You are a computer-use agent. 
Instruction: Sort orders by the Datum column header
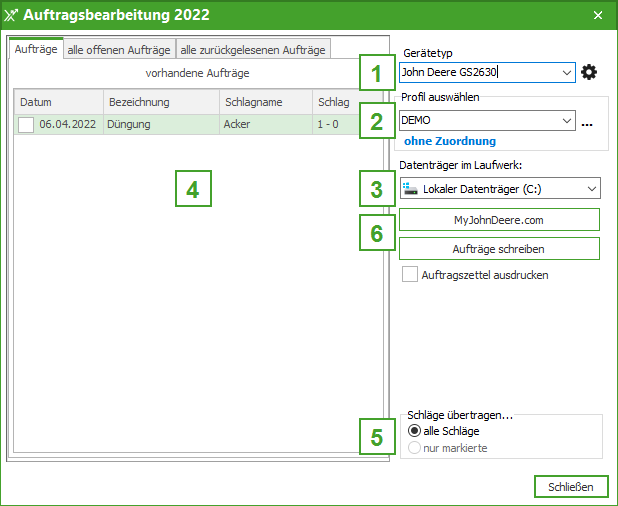[58, 102]
